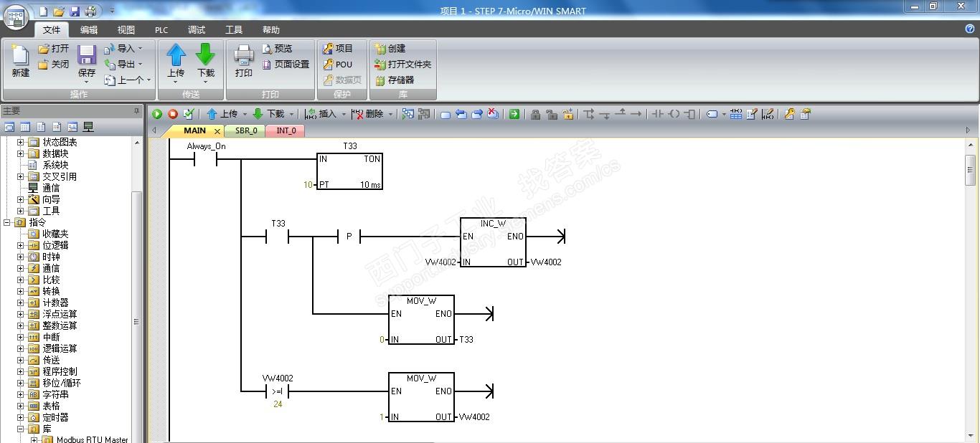This screenshot has width=980, height=443.
Task: Click the compile checkmark icon
Action: (189, 114)
